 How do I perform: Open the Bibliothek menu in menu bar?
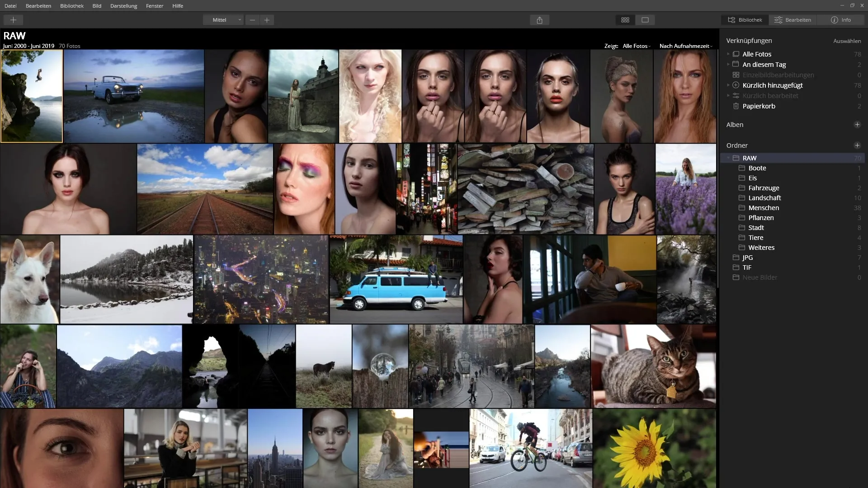71,6
